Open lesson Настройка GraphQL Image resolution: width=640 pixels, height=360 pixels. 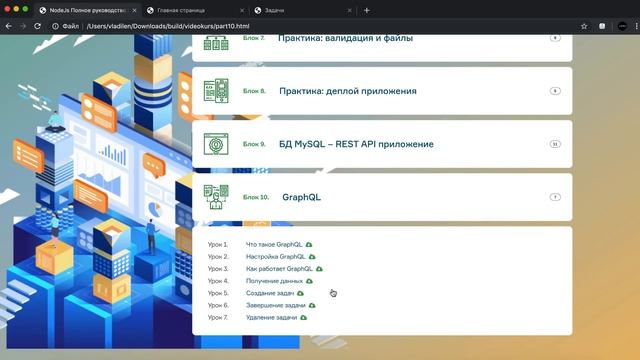(x=276, y=257)
